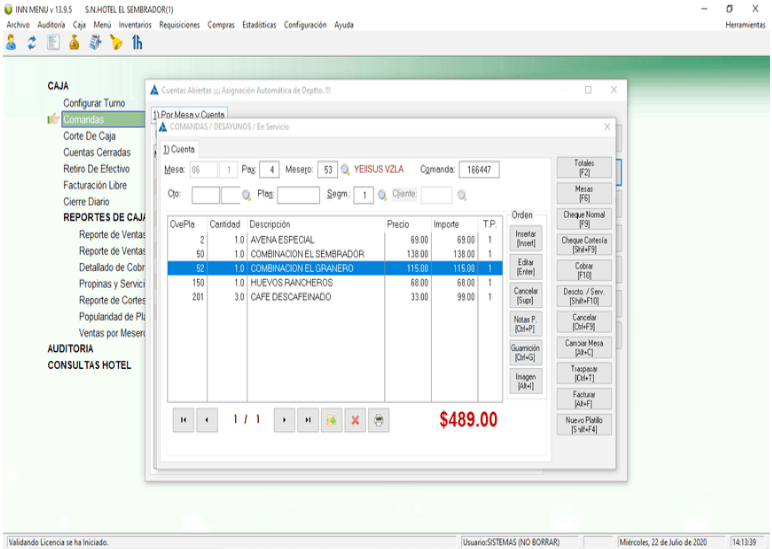The image size is (772, 549).
Task: Click the add new record icon
Action: [331, 421]
